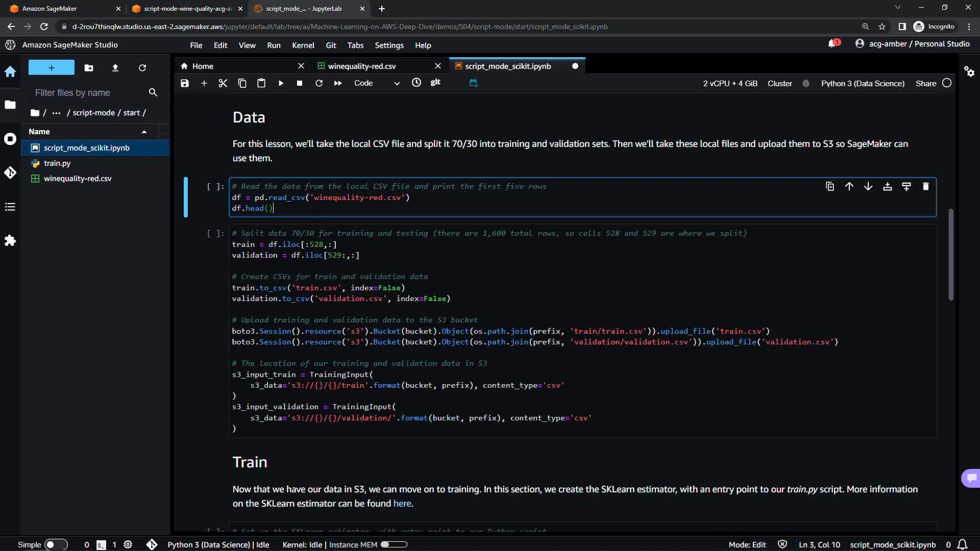The image size is (980, 551).
Task: Expand the collapsed breadcrumb path ellipsis
Action: 56,113
